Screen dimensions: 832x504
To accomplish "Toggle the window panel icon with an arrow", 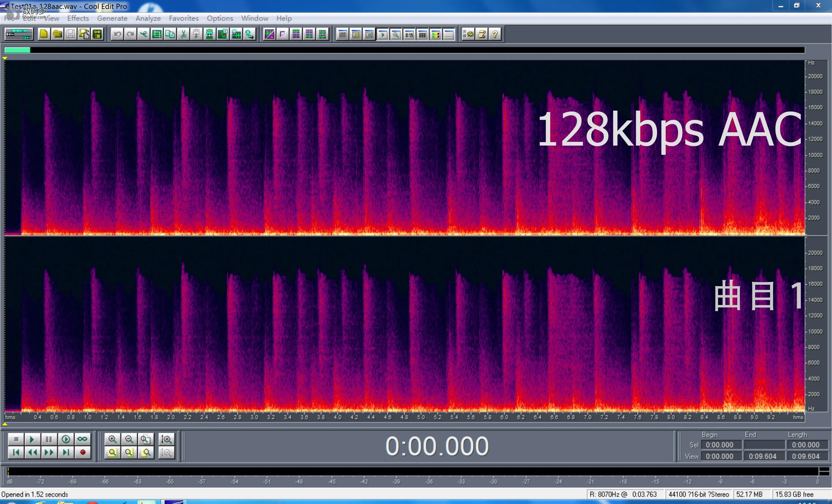I will pyautogui.click(x=369, y=34).
